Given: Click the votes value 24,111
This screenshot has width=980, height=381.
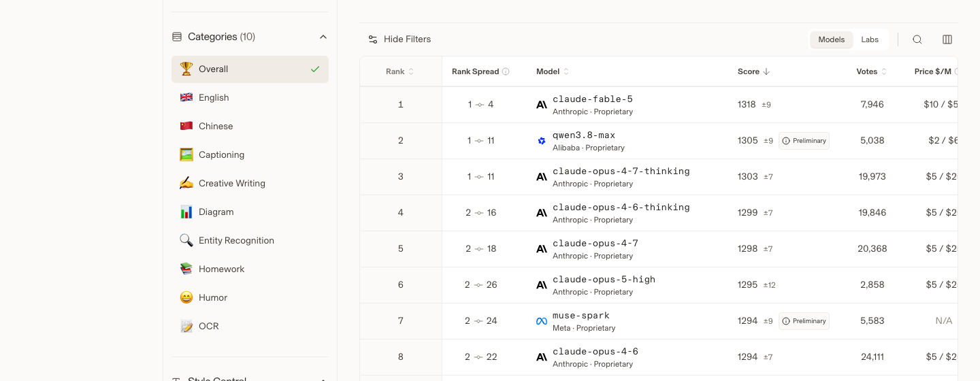Looking at the screenshot, I should (872, 357).
